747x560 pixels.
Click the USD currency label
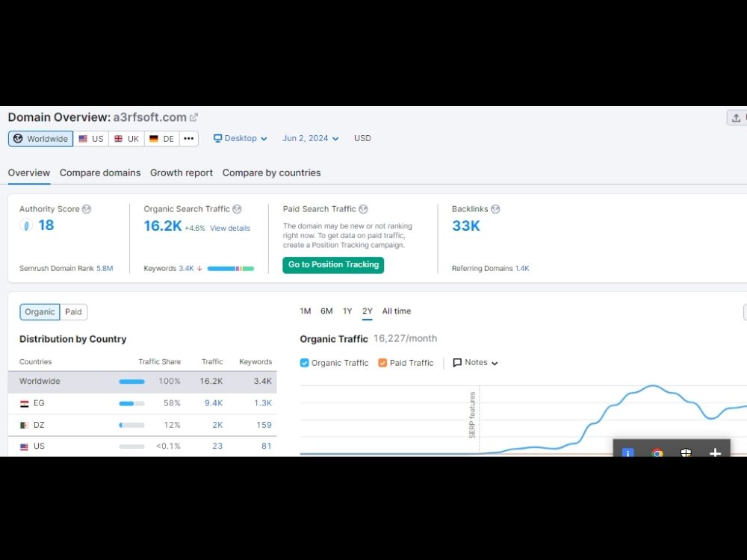tap(362, 138)
